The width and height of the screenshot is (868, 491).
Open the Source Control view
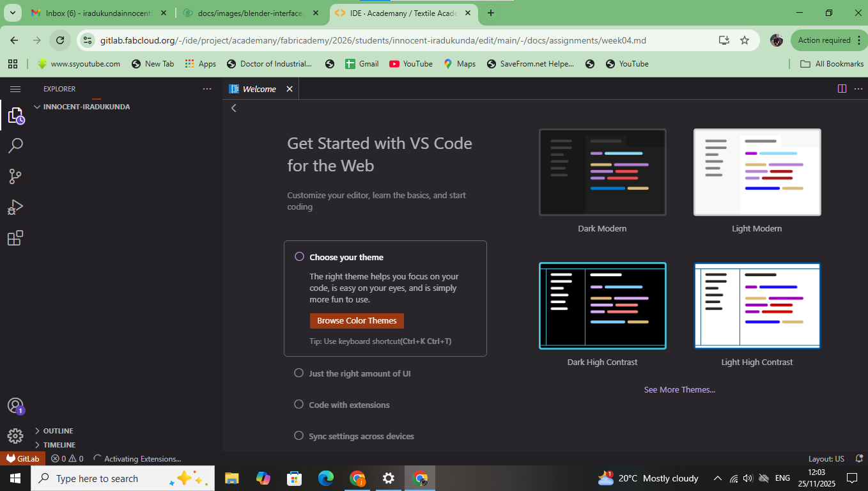[x=15, y=176]
